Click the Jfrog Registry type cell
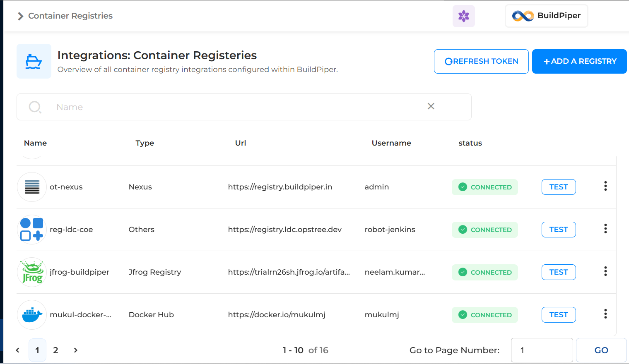Viewport: 629px width, 364px height. coord(155,272)
